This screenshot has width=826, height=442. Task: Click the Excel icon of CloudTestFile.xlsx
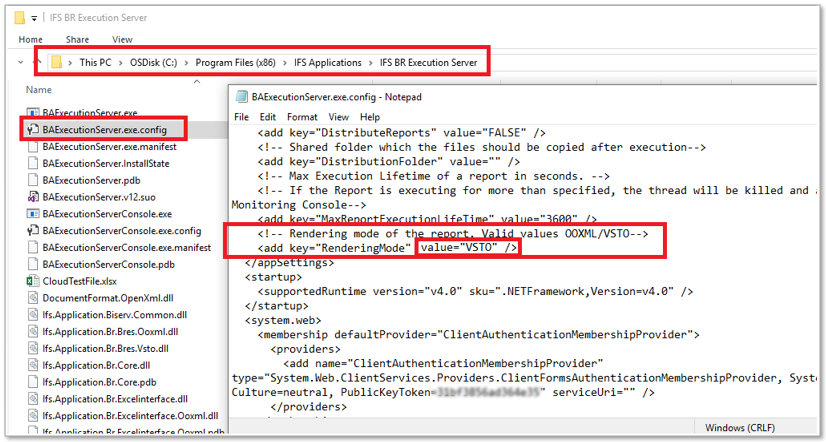(x=32, y=281)
